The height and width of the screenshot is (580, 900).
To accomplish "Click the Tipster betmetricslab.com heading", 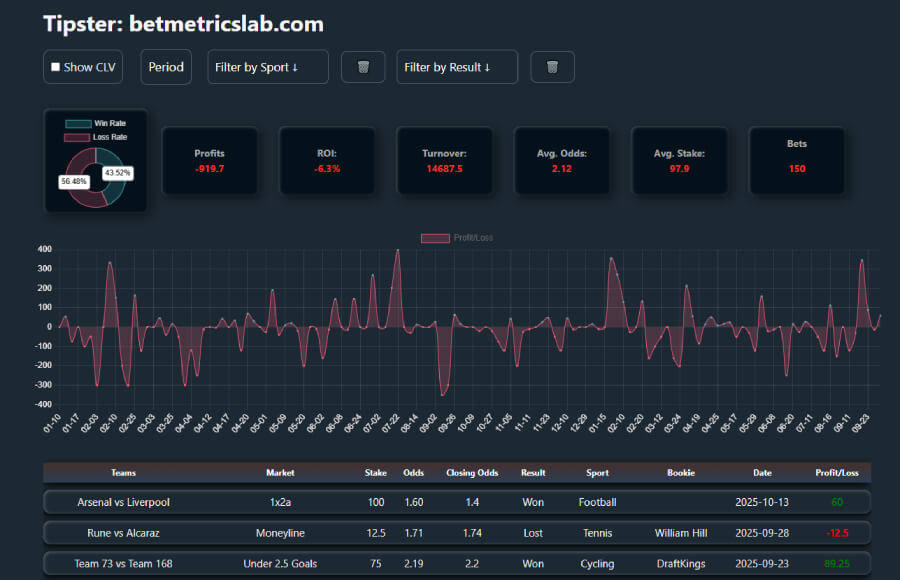I will [183, 23].
